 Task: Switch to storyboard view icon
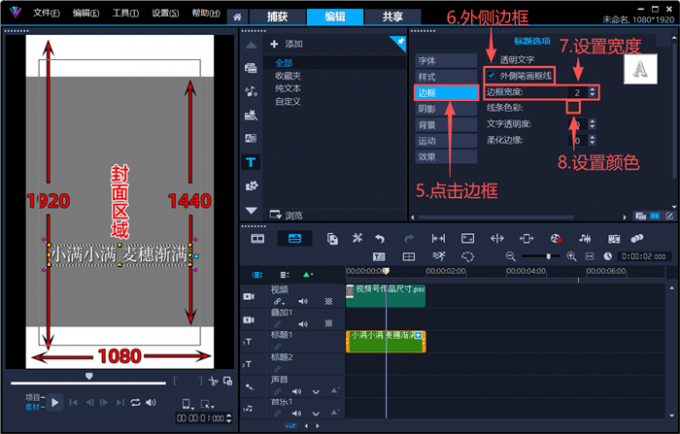(258, 238)
